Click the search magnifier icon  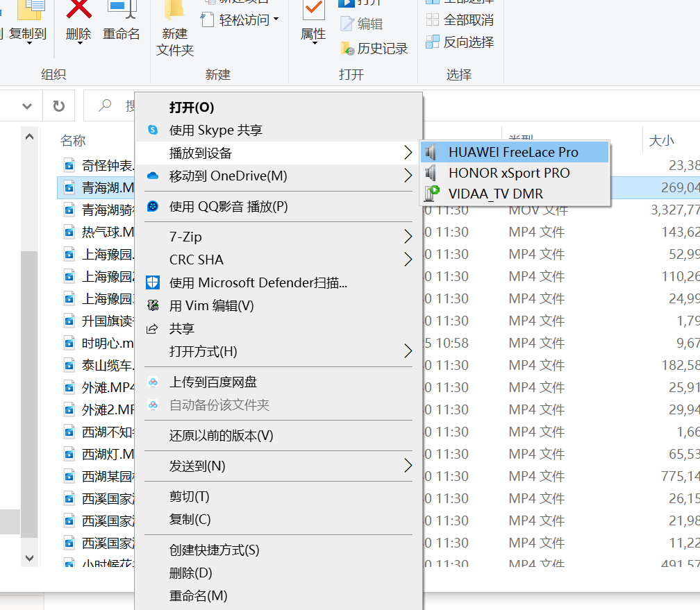tap(105, 105)
